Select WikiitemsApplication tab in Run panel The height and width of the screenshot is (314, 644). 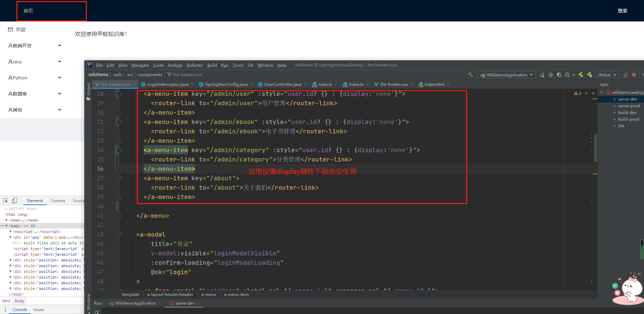(x=136, y=303)
